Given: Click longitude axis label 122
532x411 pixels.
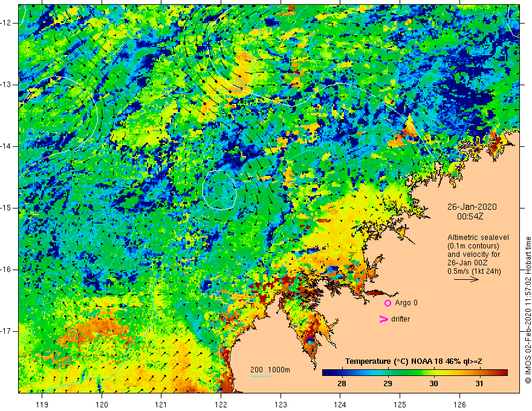Looking at the screenshot, I should 221,404.
